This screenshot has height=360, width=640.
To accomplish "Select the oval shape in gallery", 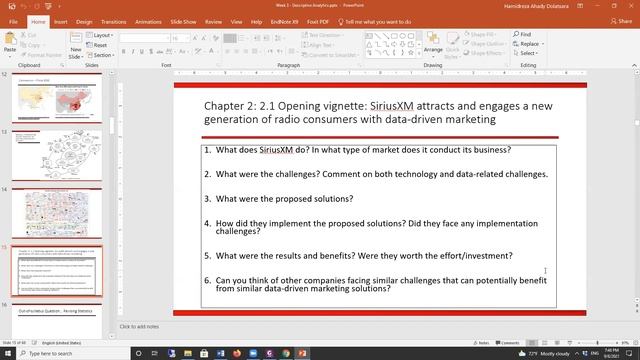I will pos(402,36).
